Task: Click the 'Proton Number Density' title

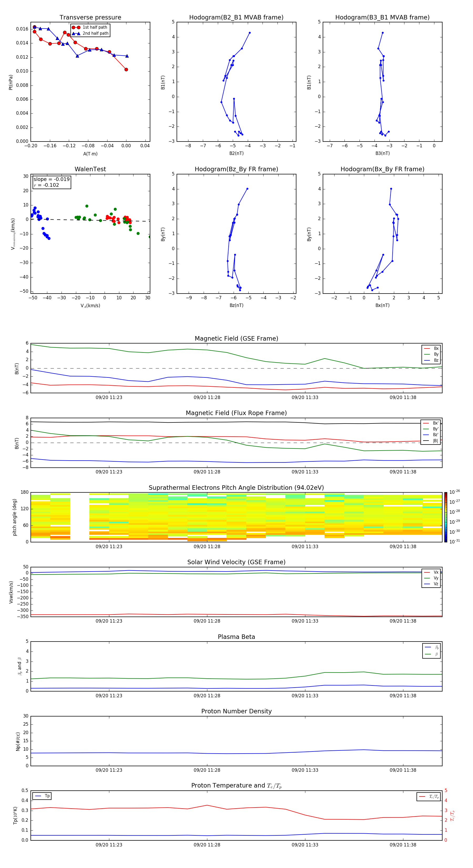Action: click(236, 711)
